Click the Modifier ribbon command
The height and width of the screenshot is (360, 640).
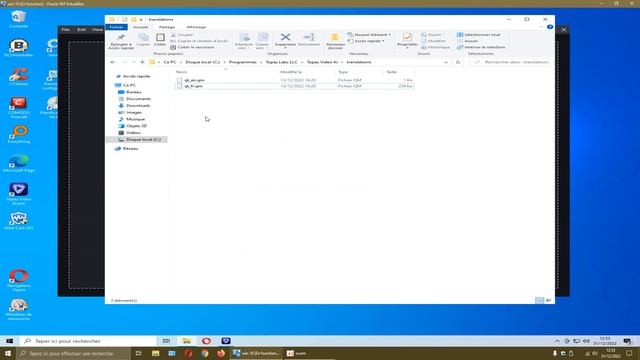[x=433, y=41]
